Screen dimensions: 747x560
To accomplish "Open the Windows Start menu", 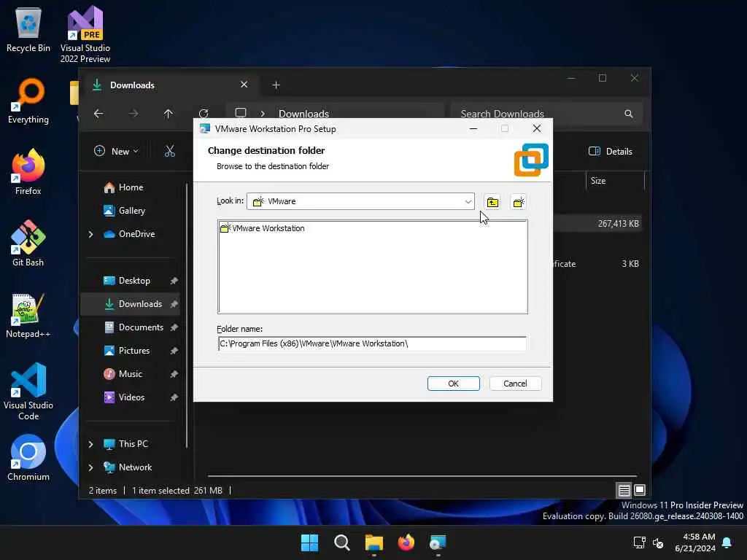I will [309, 542].
